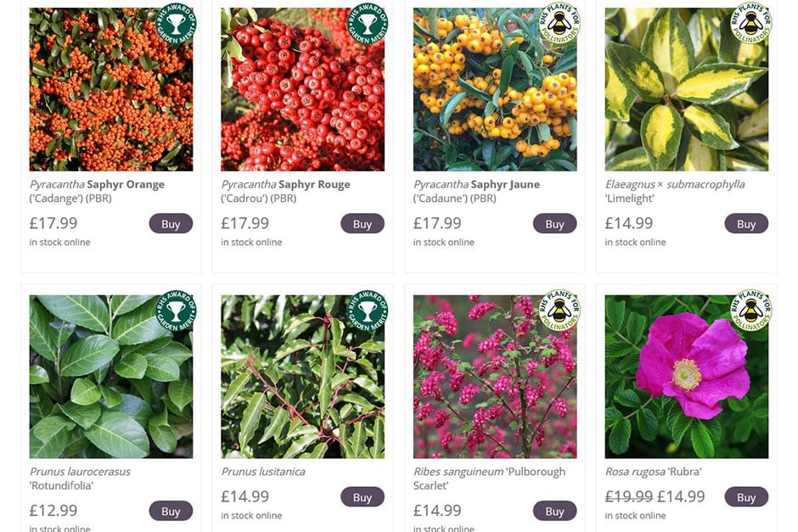Buy Pyracantha Saphyr Jaune
Screen dimensions: 798x532
[554, 224]
